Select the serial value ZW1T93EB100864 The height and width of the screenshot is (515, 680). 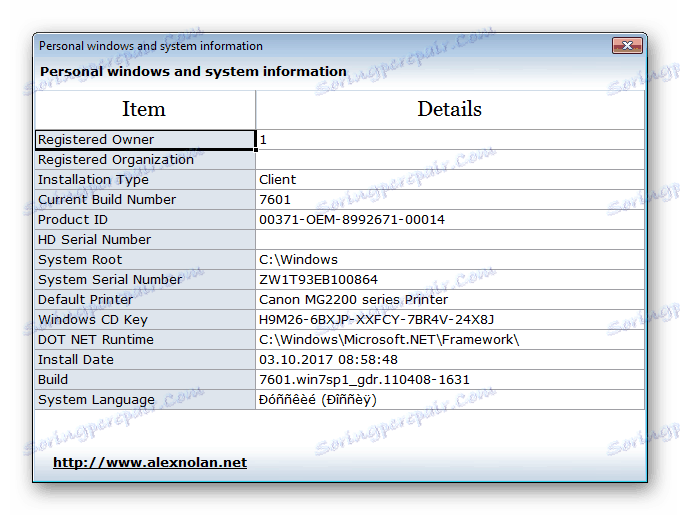tap(450, 280)
